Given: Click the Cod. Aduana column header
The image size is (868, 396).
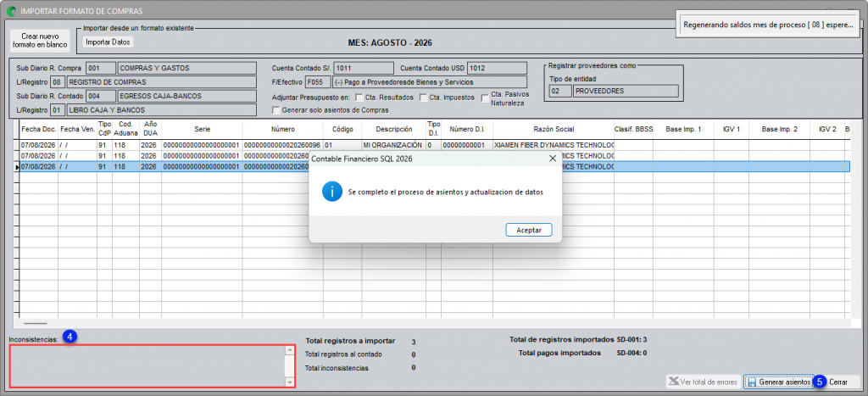Looking at the screenshot, I should tap(125, 129).
